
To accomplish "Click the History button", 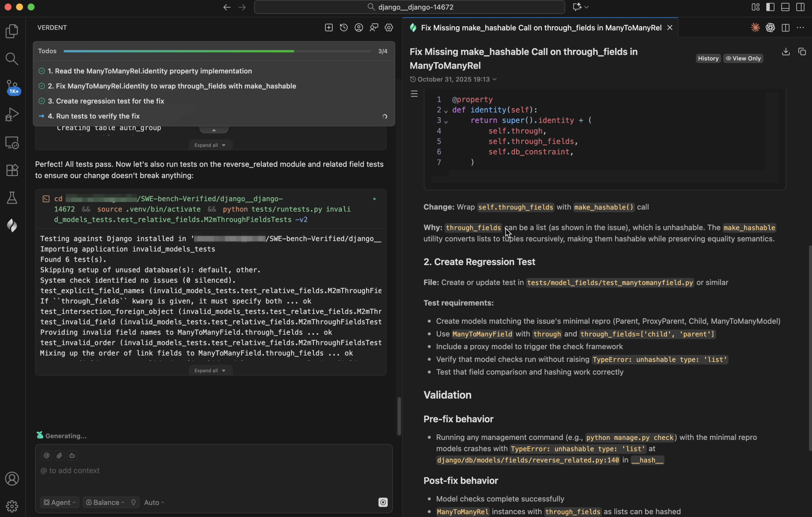I will point(708,58).
